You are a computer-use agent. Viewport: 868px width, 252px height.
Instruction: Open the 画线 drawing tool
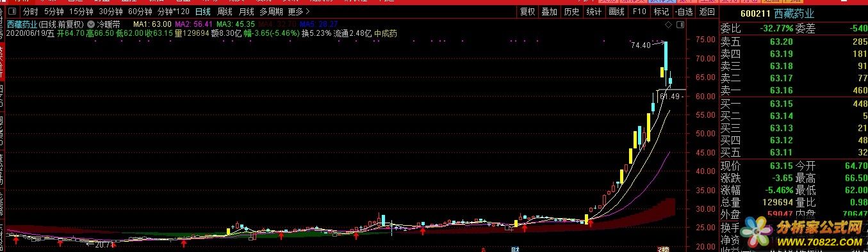coord(616,12)
